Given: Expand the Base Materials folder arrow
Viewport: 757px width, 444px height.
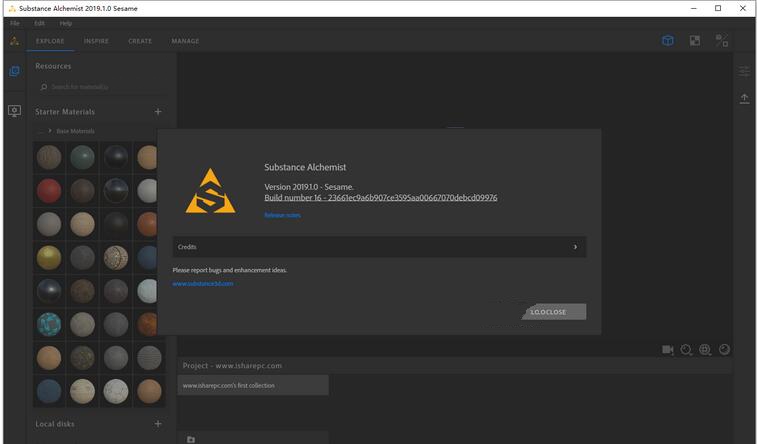Looking at the screenshot, I should (50, 131).
